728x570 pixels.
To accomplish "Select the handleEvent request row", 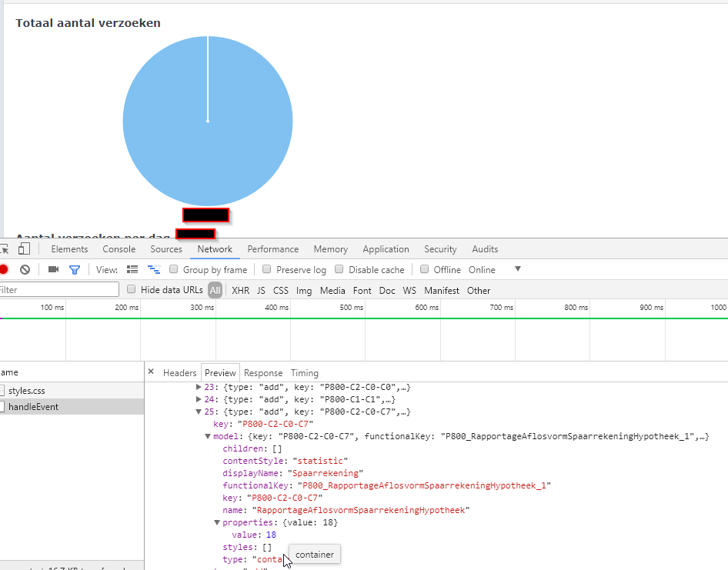I will pos(72,407).
